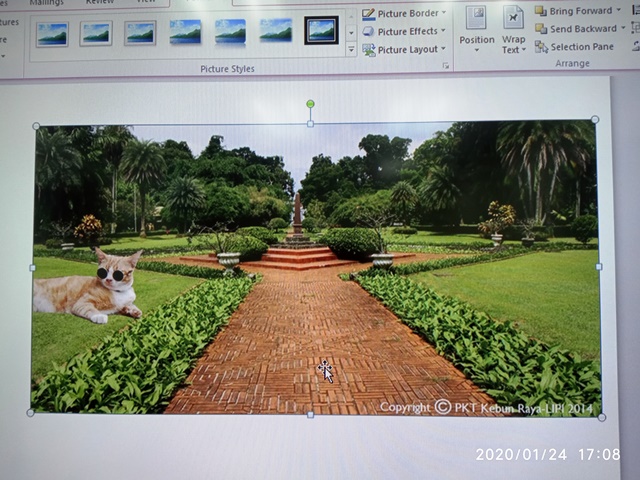Click the green rotation handle above the picture
This screenshot has height=480, width=640.
pos(310,104)
